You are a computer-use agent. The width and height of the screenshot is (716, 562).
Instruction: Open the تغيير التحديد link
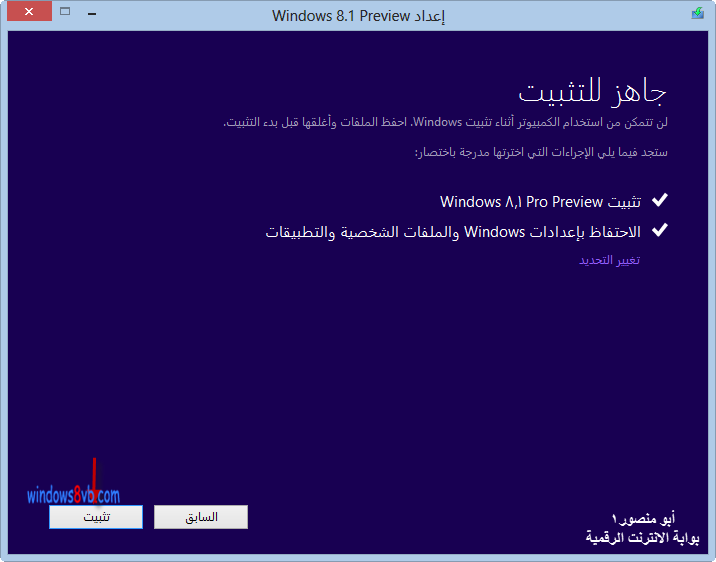click(610, 260)
